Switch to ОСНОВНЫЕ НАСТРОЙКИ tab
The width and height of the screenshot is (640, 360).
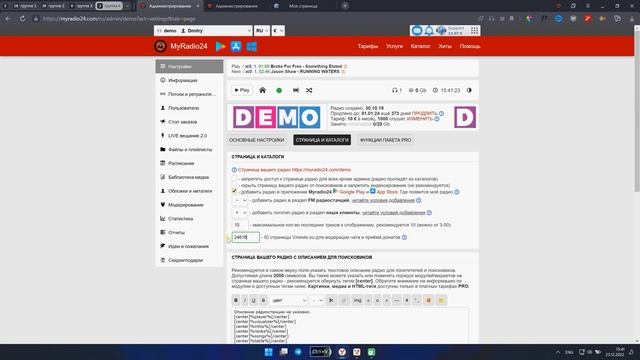click(x=256, y=140)
